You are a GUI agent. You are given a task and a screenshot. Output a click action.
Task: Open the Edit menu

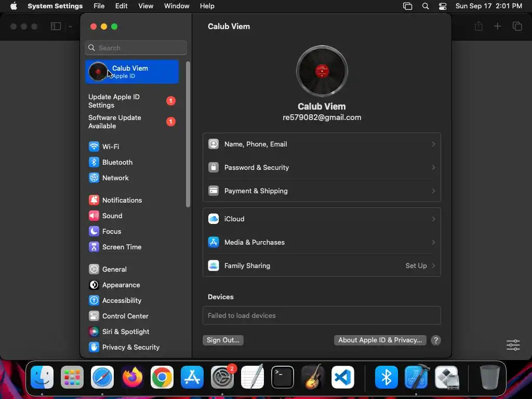click(122, 6)
